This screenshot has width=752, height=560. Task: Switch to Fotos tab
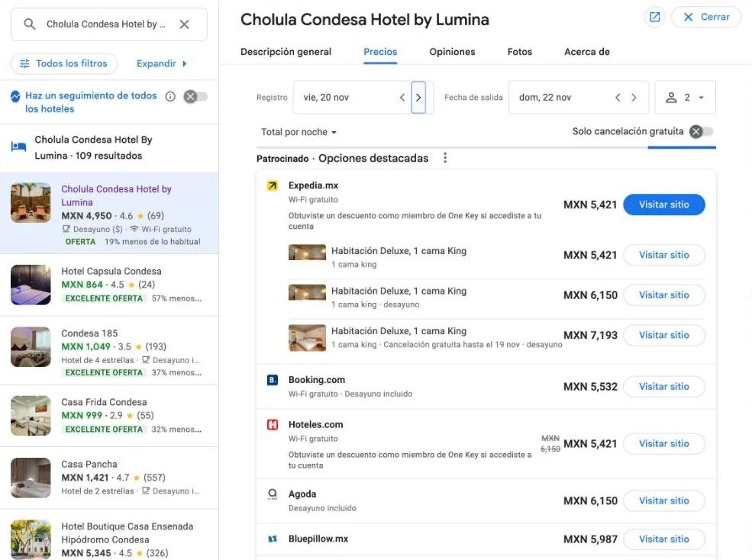(x=520, y=52)
